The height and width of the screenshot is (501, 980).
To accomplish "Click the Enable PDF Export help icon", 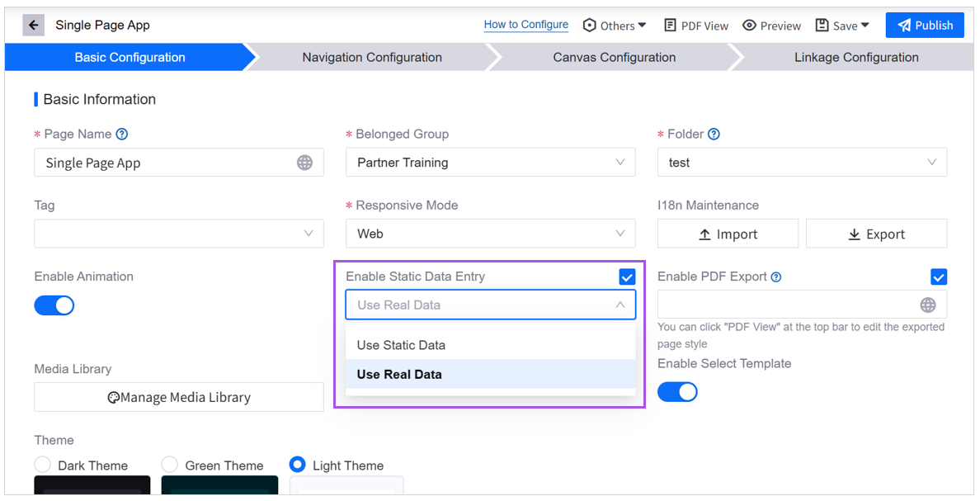I will pyautogui.click(x=775, y=277).
